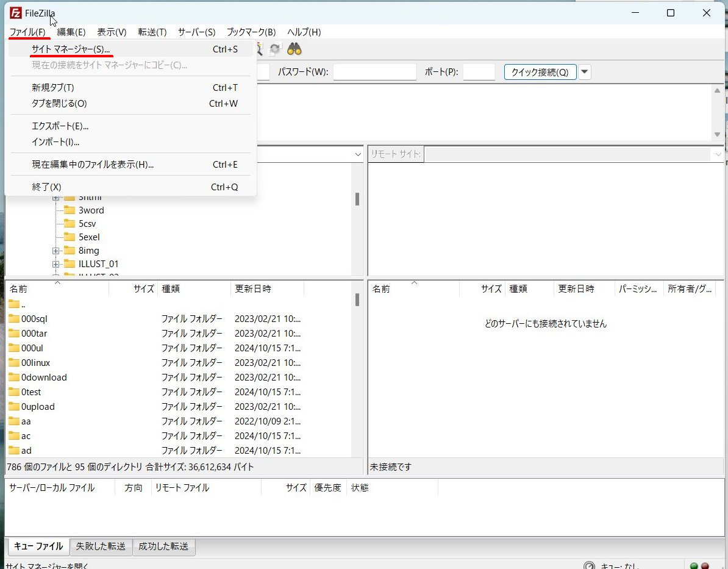Click the 優先度 queue column header
Image resolution: width=728 pixels, height=569 pixels.
pos(328,488)
